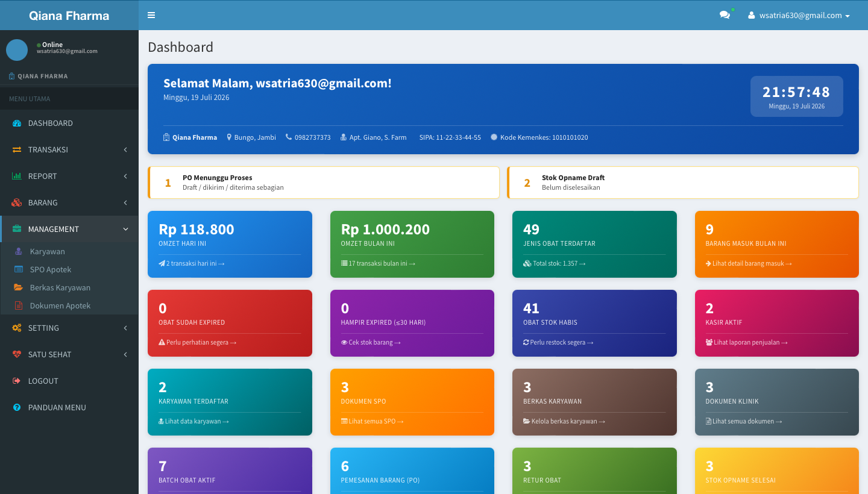Follow the '17 transaksi bulan ini' link
Image resolution: width=868 pixels, height=494 pixels.
pyautogui.click(x=378, y=263)
